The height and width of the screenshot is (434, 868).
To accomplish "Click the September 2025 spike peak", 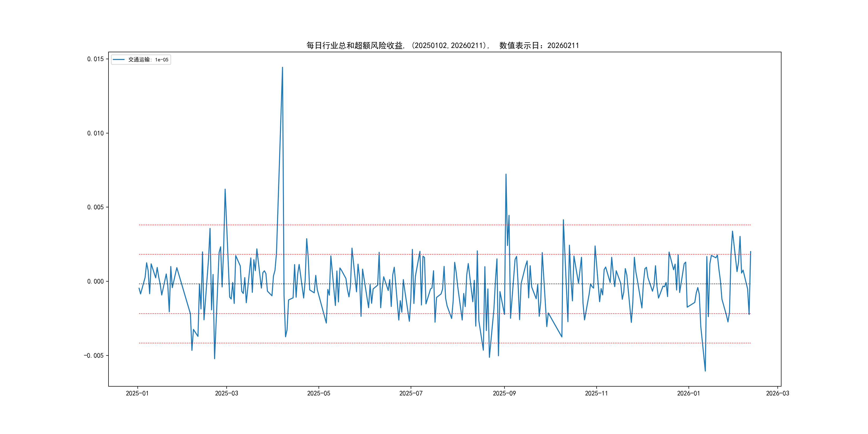I will click(506, 175).
